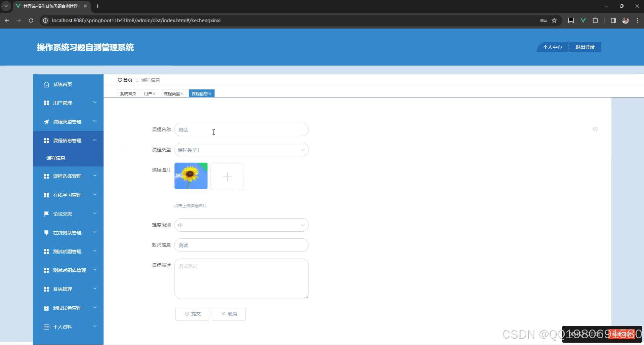Image resolution: width=644 pixels, height=345 pixels.
Task: Click the clipboard icon for 测试试卷管理
Action: point(46,308)
